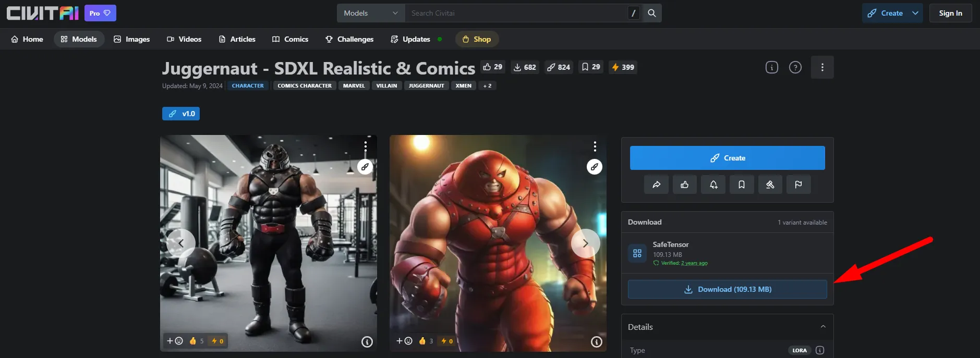Screen dimensions: 980x358
Task: Open the red Juggernaut image
Action: click(x=498, y=243)
